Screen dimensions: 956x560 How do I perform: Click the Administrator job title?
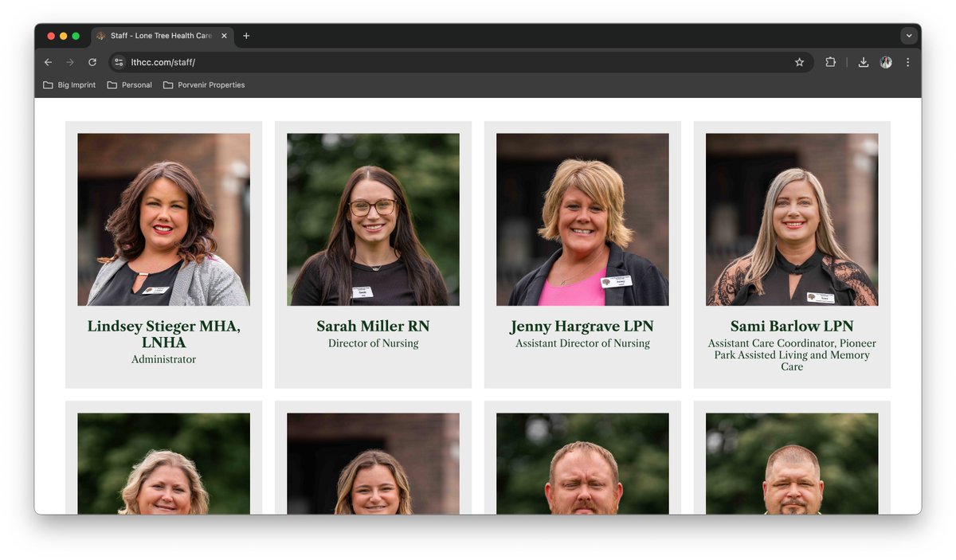tap(163, 359)
